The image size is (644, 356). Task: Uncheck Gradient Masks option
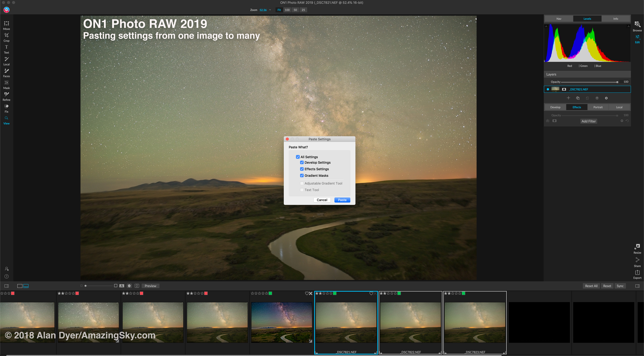tap(302, 175)
